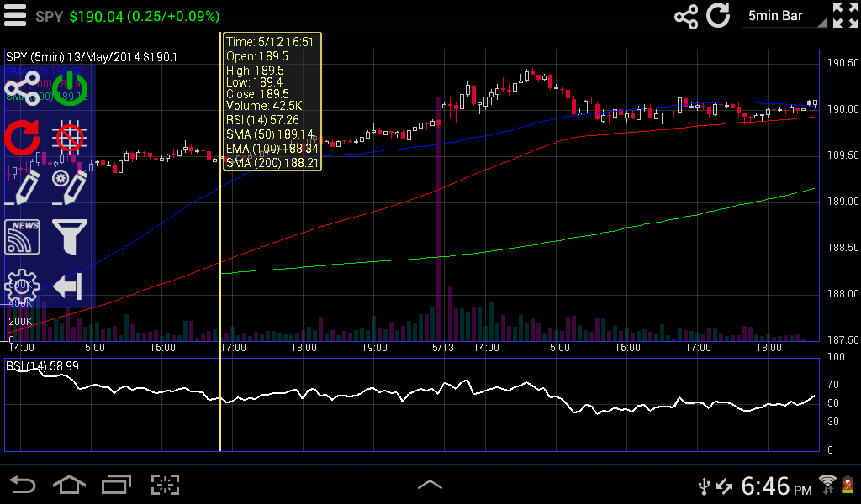The height and width of the screenshot is (504, 861).
Task: Click the yellow crosshair info tooltip
Action: (272, 102)
